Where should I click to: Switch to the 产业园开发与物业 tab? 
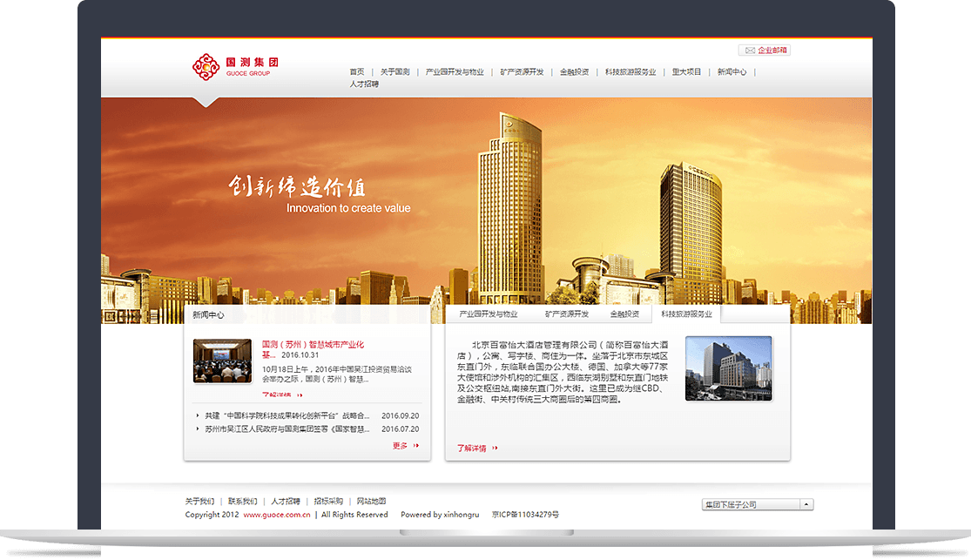point(488,314)
